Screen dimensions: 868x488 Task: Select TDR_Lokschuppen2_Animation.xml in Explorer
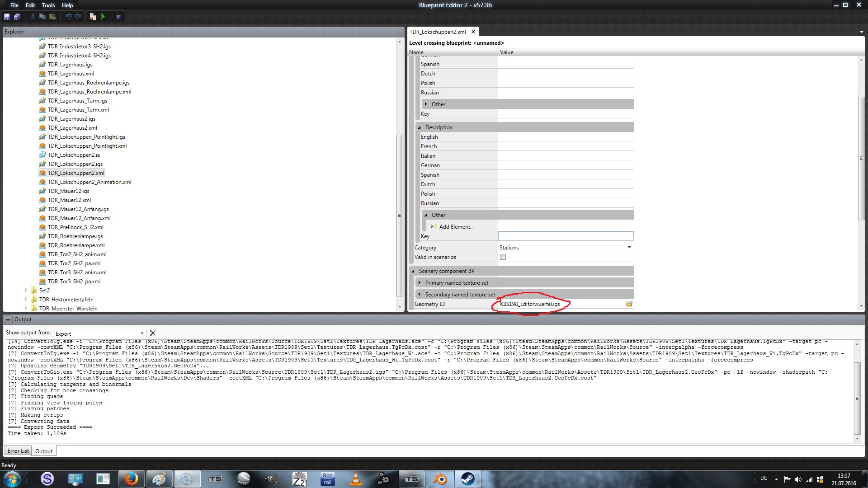(x=89, y=182)
